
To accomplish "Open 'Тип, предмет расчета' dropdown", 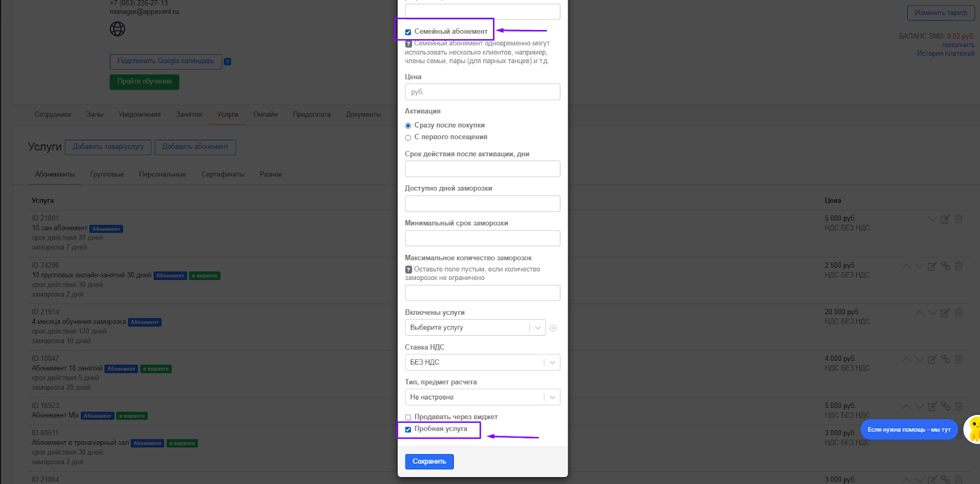I will click(x=482, y=397).
